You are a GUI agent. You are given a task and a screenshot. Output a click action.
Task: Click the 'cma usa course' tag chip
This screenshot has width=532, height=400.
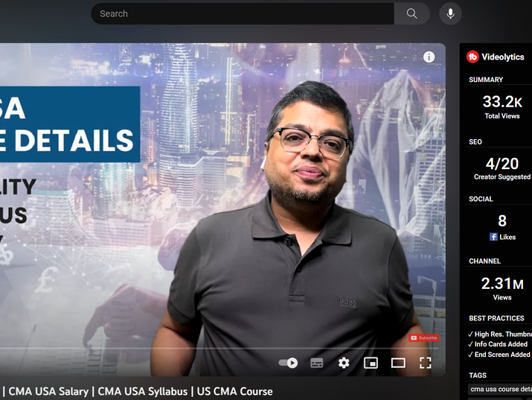[500, 389]
